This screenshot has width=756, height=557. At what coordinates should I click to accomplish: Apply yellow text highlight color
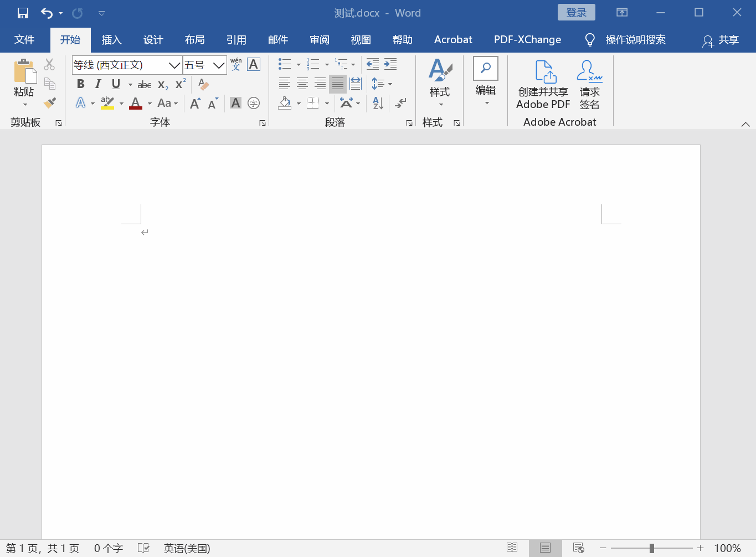107,103
